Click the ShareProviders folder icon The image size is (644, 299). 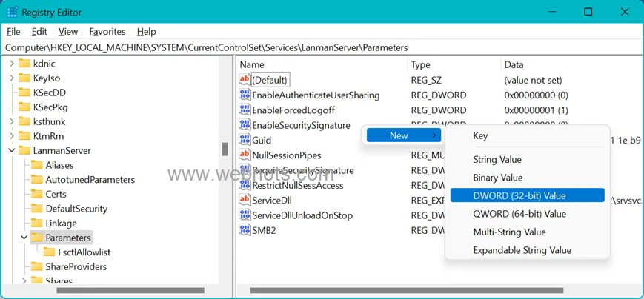pos(37,266)
